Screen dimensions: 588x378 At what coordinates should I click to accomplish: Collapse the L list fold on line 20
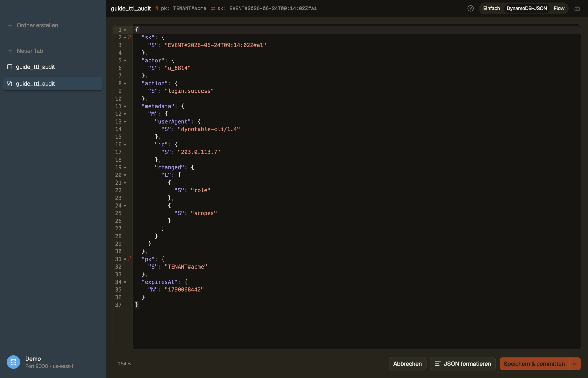(125, 175)
